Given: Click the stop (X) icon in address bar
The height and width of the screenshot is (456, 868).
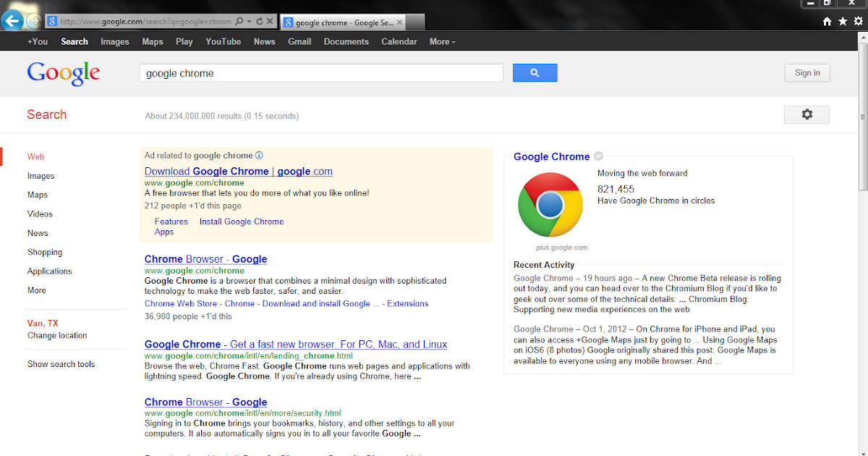Looking at the screenshot, I should 271,22.
